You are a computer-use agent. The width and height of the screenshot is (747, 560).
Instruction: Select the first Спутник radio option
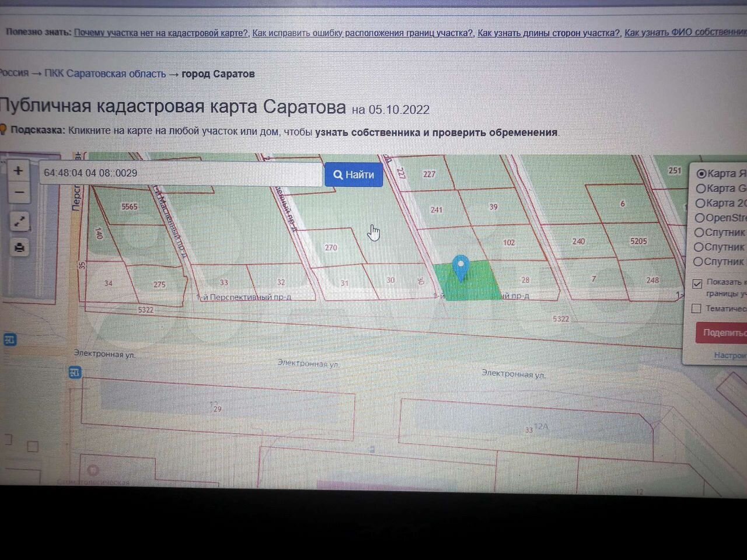pos(699,232)
